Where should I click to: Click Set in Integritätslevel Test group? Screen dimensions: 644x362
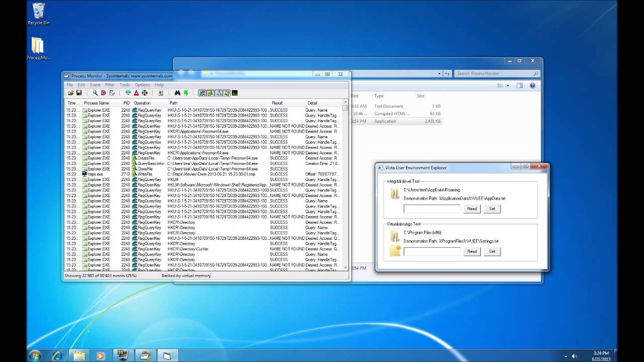pyautogui.click(x=492, y=209)
